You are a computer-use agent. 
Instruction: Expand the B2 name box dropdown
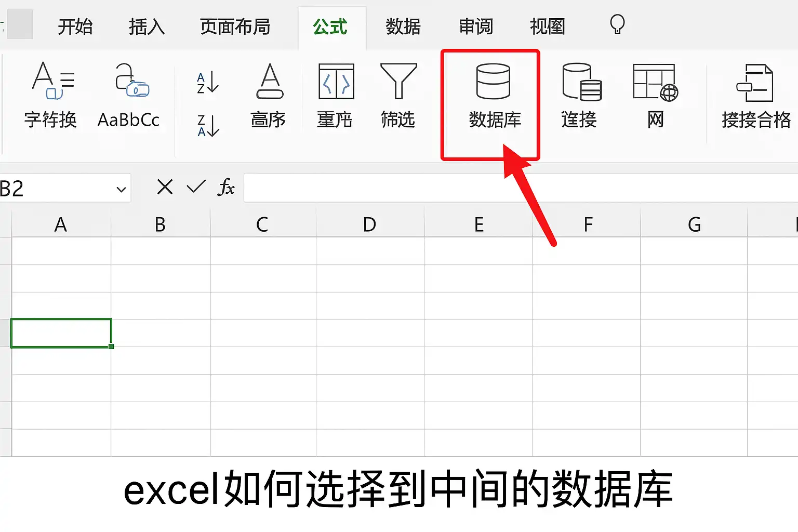(121, 189)
